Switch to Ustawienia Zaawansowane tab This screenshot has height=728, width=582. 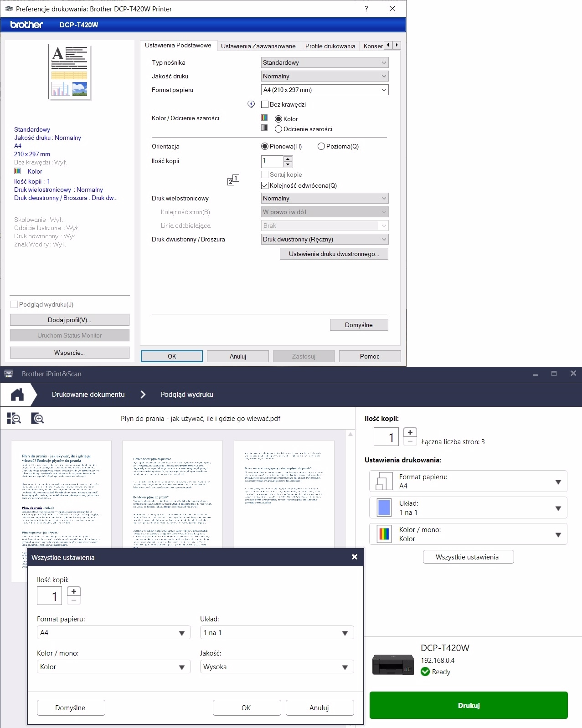(258, 46)
